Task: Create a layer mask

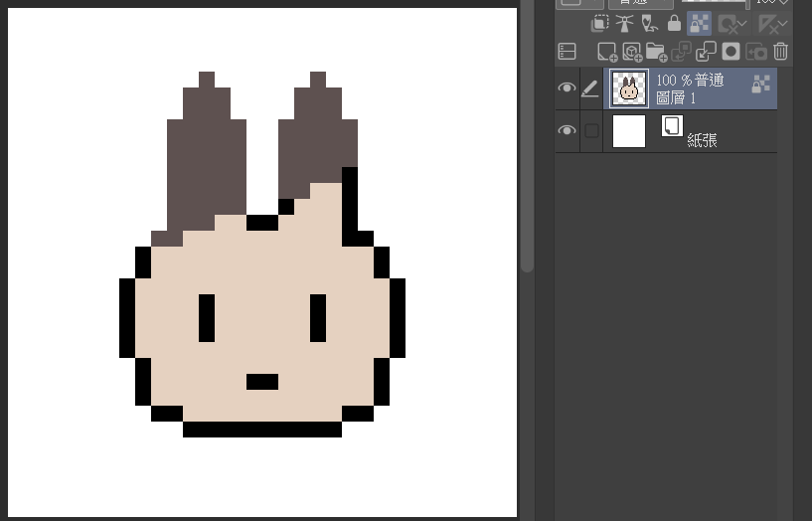Action: (731, 52)
